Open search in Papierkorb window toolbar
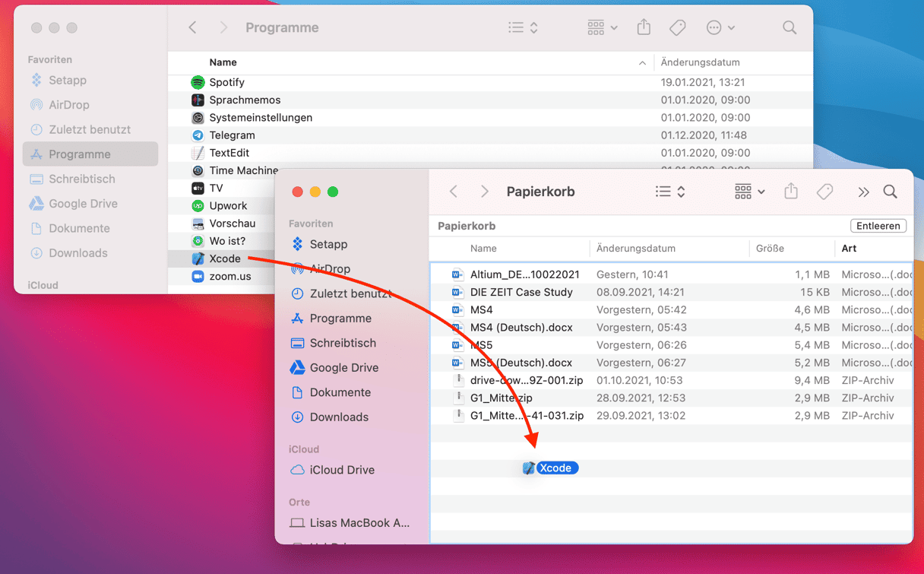This screenshot has width=924, height=574. coord(890,192)
